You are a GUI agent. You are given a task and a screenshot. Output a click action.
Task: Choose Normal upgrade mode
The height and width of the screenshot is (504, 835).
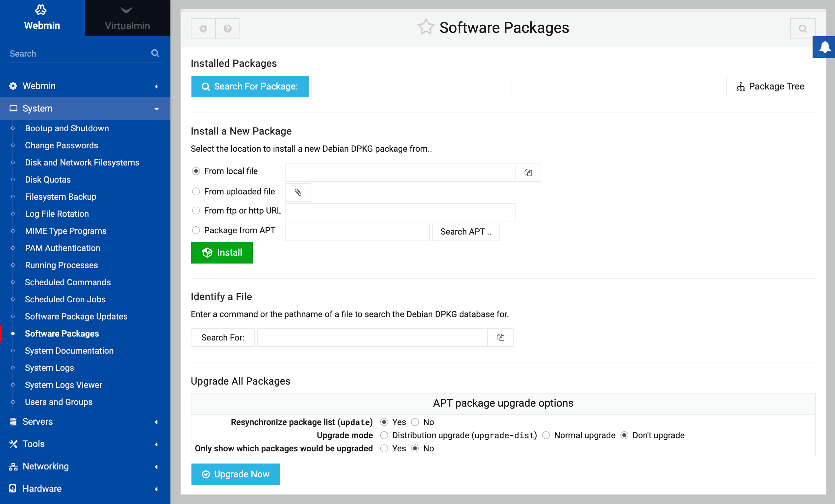545,435
